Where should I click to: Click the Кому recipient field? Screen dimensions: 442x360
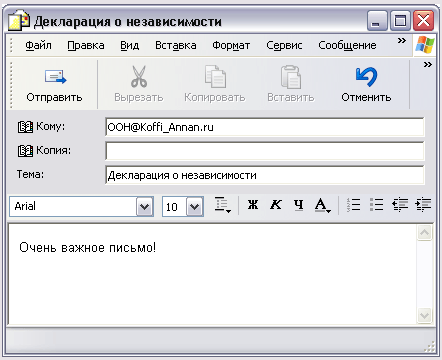point(265,127)
